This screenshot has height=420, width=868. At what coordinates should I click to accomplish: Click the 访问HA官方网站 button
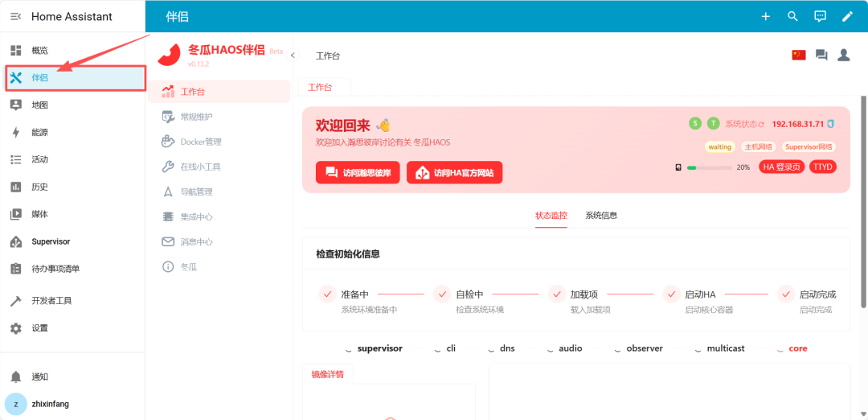coord(454,172)
